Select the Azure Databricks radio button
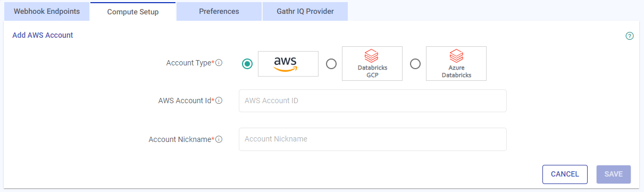Viewport: 644px width, 192px height. click(415, 64)
